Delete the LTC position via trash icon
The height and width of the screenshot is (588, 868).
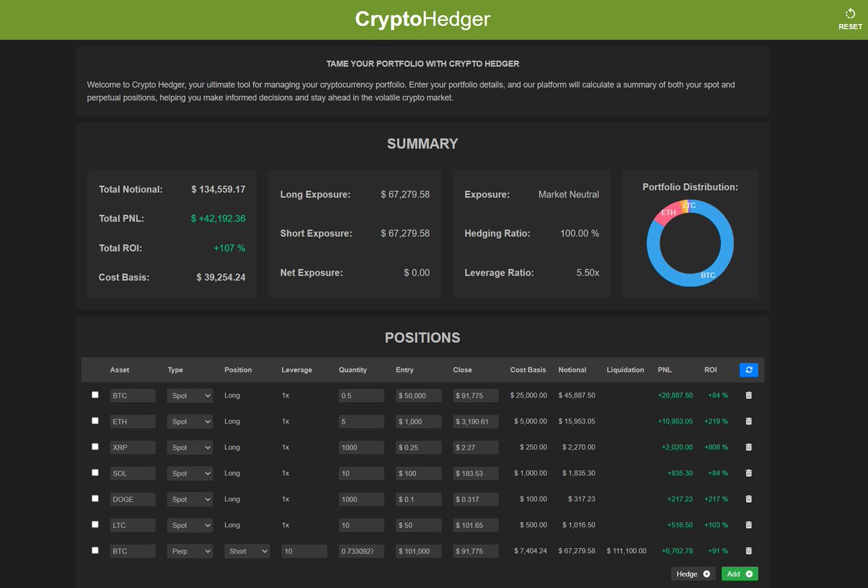click(x=748, y=525)
